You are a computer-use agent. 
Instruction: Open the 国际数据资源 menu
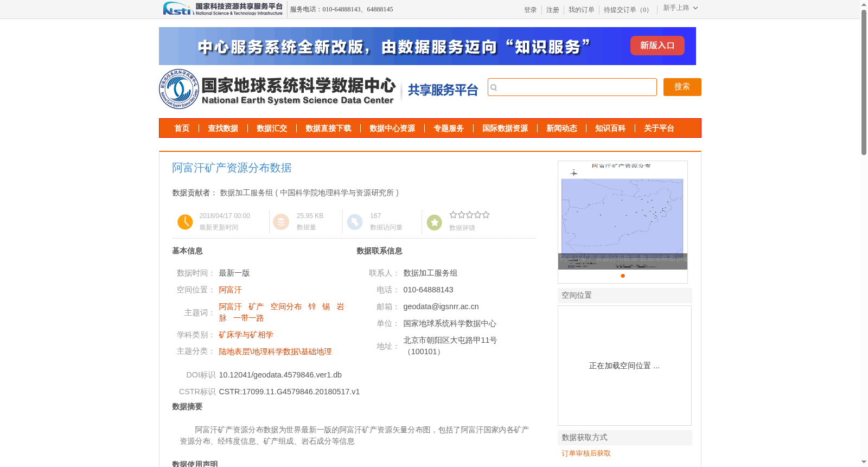click(x=505, y=128)
